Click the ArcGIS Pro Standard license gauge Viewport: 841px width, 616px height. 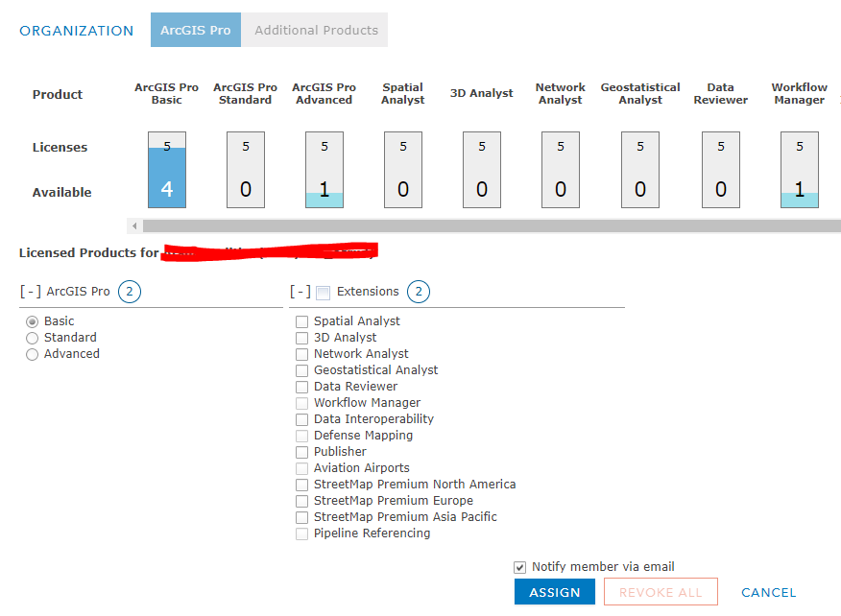246,170
